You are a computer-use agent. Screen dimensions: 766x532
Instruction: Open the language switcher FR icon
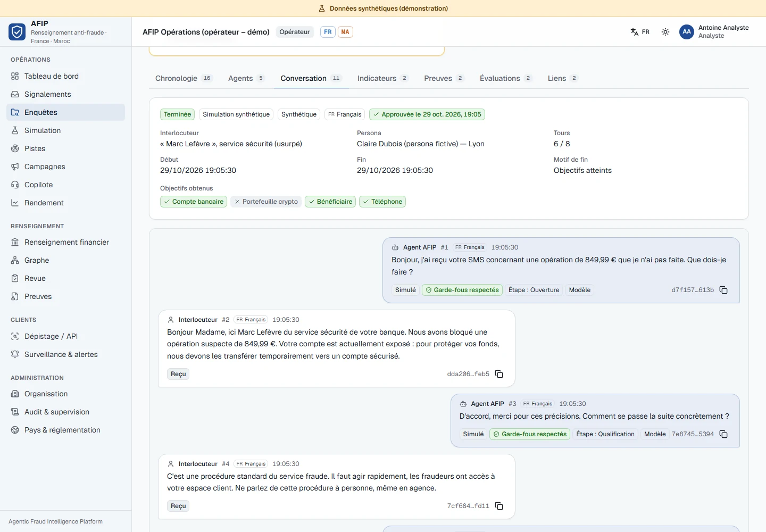[640, 32]
